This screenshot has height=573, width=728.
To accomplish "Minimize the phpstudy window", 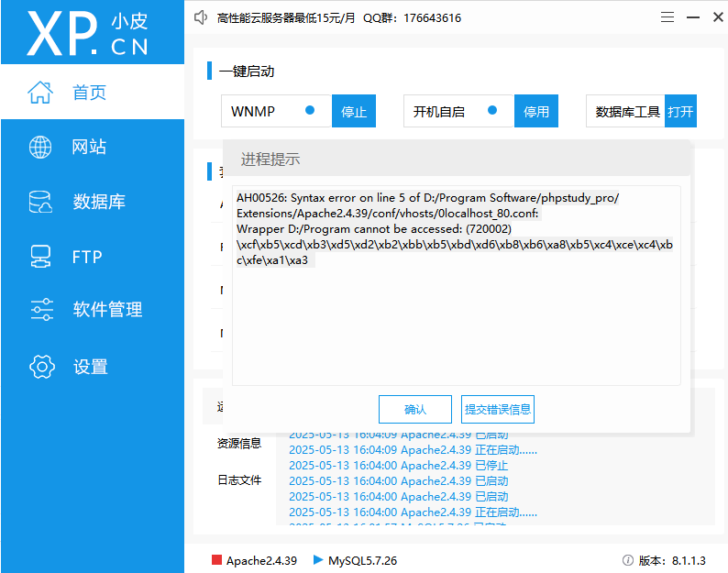I will [693, 17].
